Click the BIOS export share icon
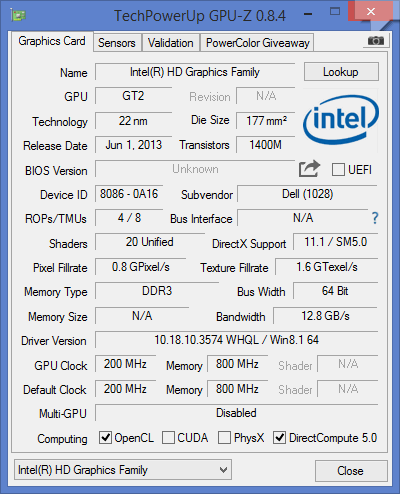 point(309,169)
